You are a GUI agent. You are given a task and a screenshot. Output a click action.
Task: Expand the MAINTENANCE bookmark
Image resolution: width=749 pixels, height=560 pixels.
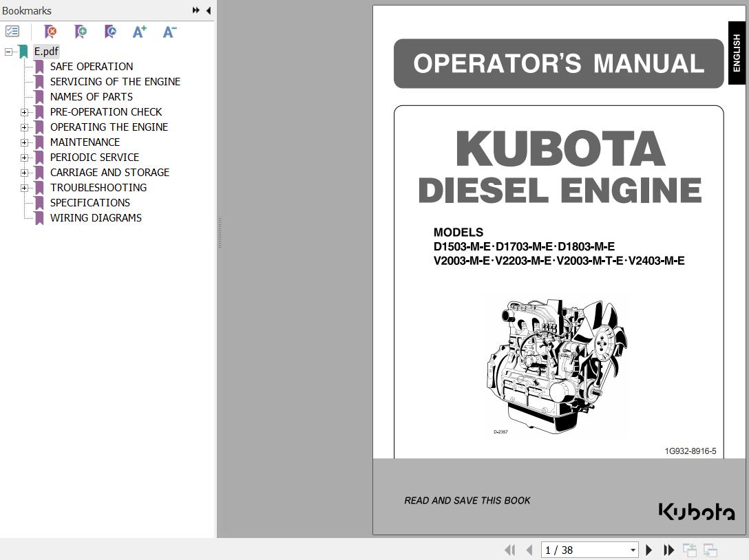pyautogui.click(x=24, y=142)
